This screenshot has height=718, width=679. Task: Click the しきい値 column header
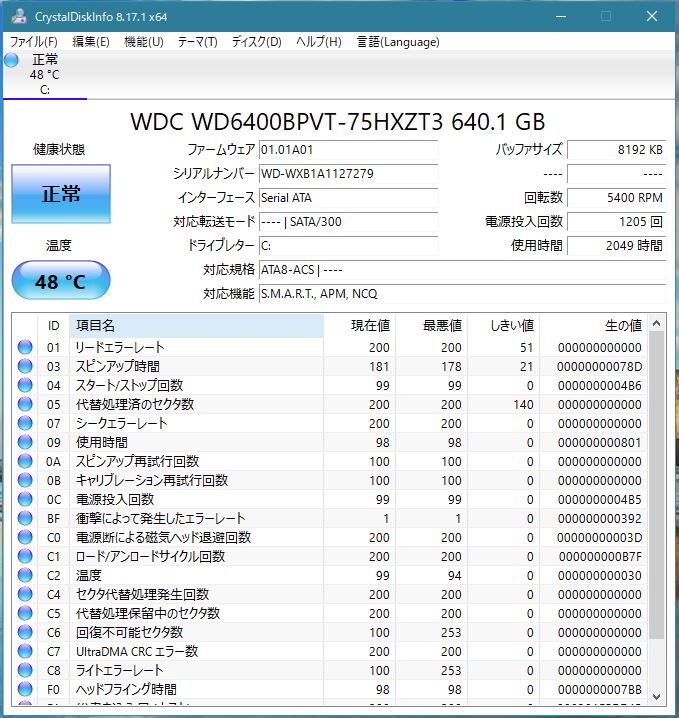pyautogui.click(x=504, y=326)
